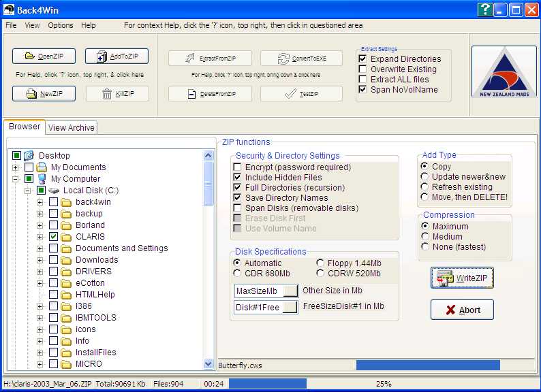The height and width of the screenshot is (392, 541).
Task: Open the File menu
Action: click(11, 25)
